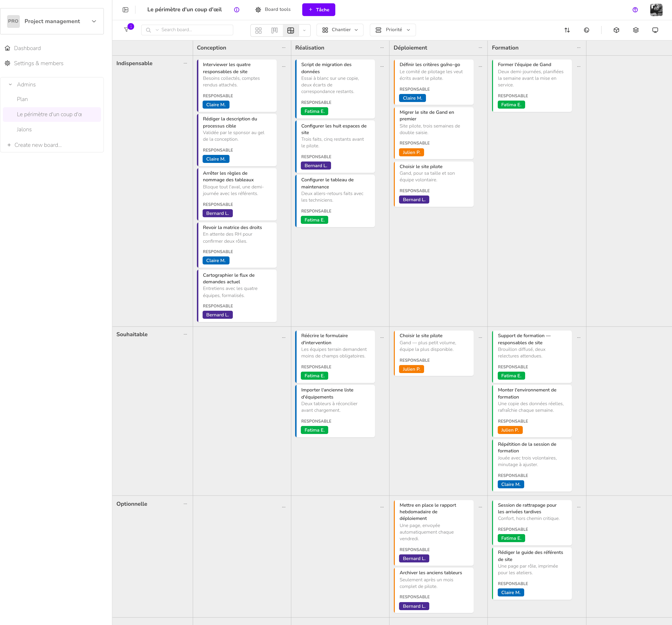This screenshot has height=625, width=672.
Task: Open Rédiger le guide des référents de site card
Action: click(532, 573)
